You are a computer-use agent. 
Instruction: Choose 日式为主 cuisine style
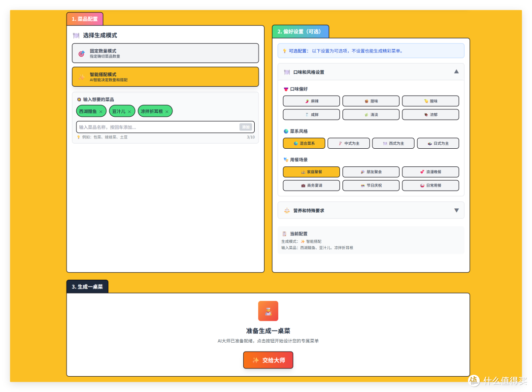[438, 143]
